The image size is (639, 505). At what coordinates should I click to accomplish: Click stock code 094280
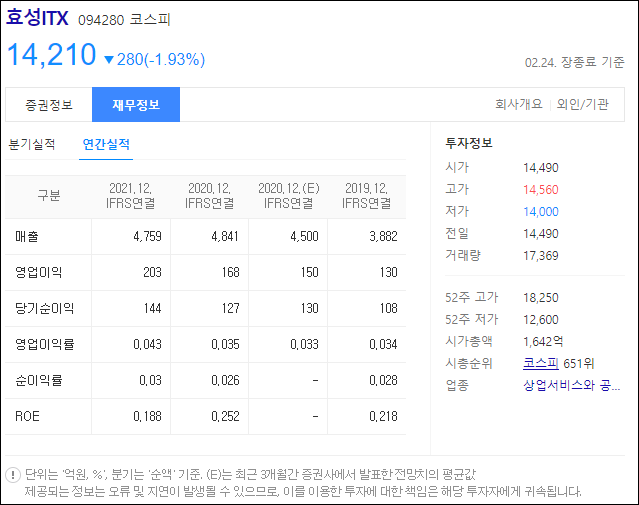(x=101, y=20)
